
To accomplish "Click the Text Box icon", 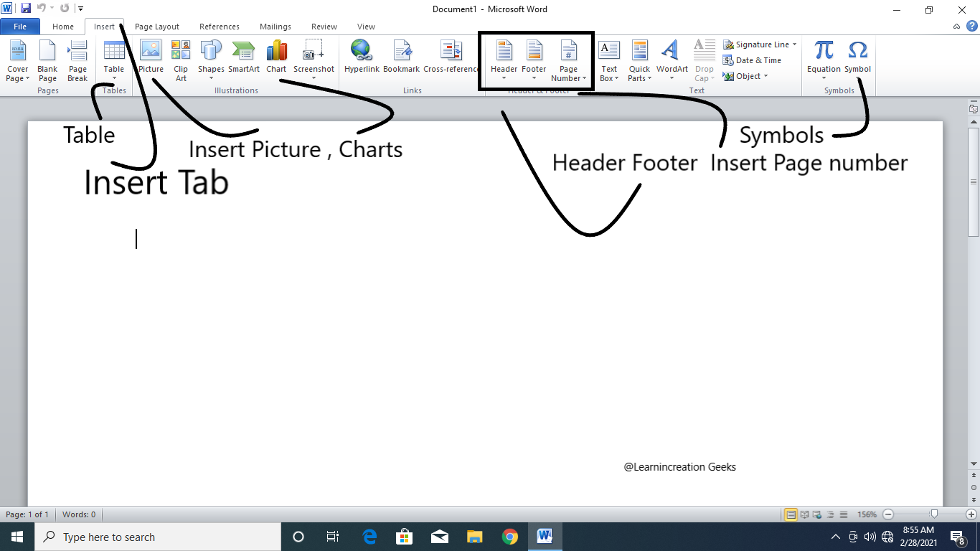I will pyautogui.click(x=608, y=60).
